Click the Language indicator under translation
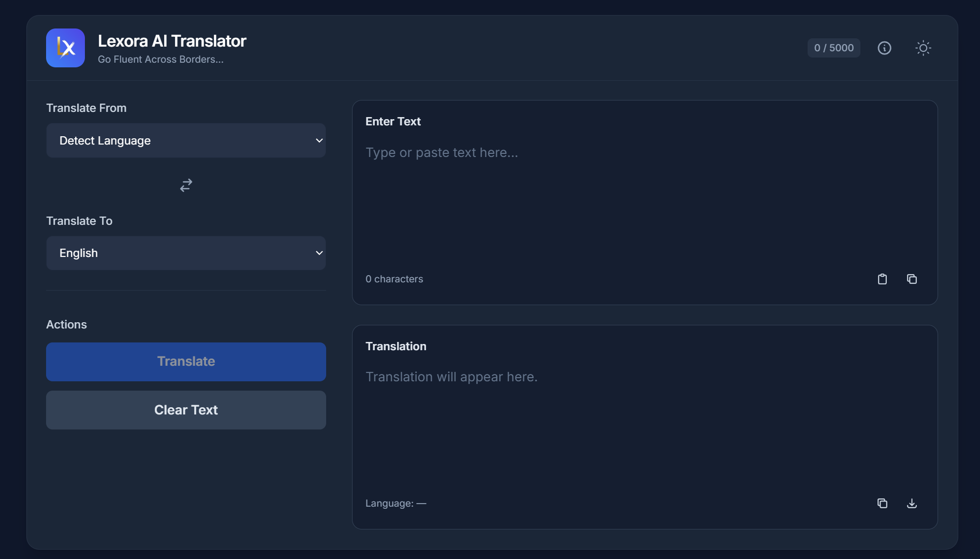The width and height of the screenshot is (980, 559). click(396, 504)
